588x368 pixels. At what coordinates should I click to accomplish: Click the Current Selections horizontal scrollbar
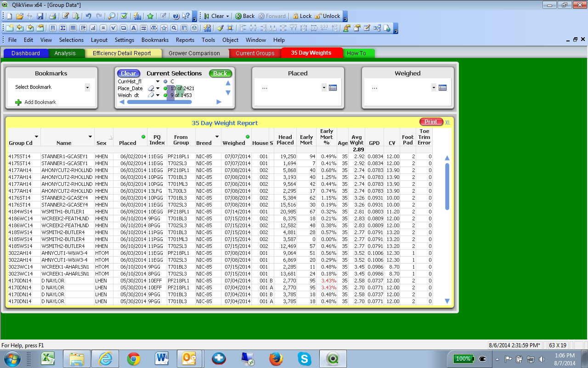(x=159, y=102)
